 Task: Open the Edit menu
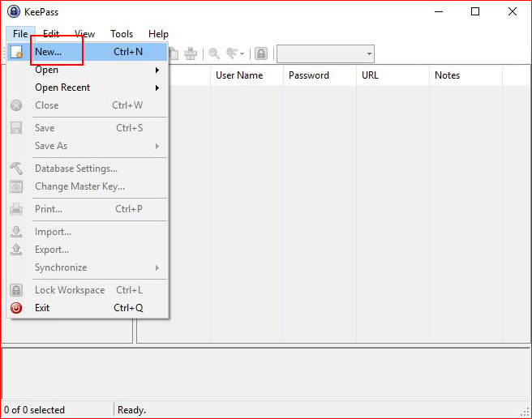tap(51, 34)
